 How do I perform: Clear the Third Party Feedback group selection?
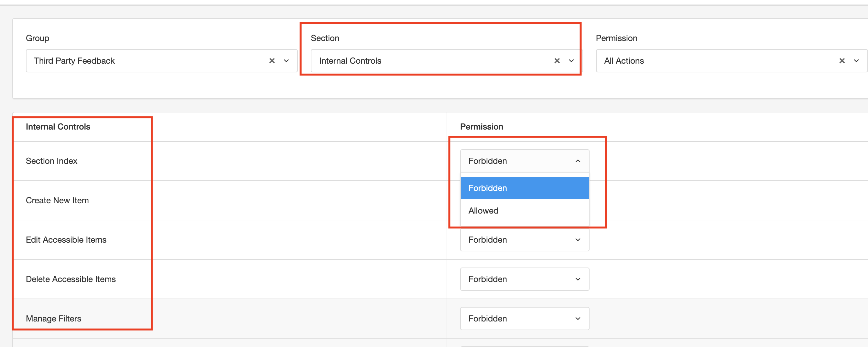272,61
